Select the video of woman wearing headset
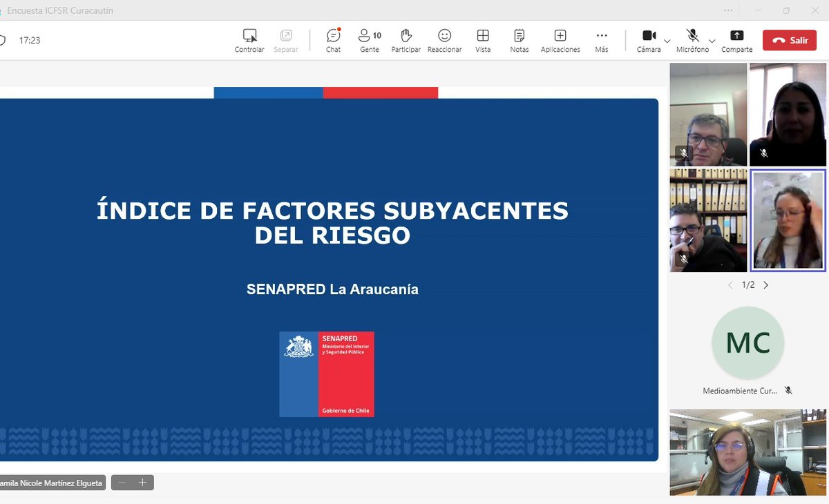The width and height of the screenshot is (829, 504). coord(747,452)
